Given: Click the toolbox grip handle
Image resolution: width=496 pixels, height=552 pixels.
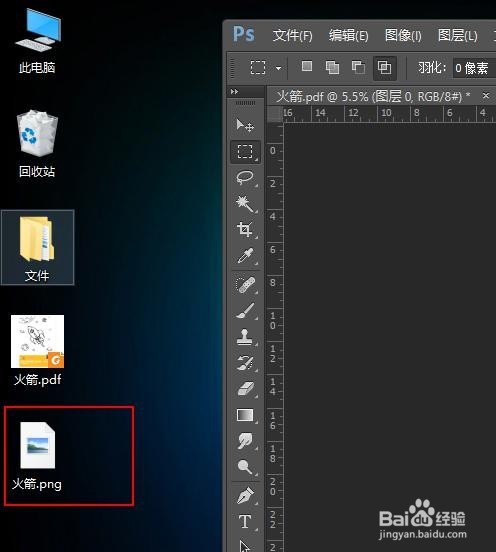Looking at the screenshot, I should point(245,103).
